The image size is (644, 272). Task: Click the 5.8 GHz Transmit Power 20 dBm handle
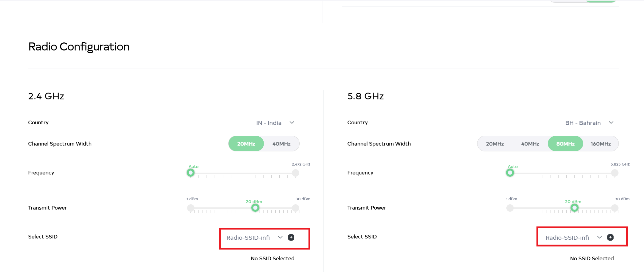[574, 208]
